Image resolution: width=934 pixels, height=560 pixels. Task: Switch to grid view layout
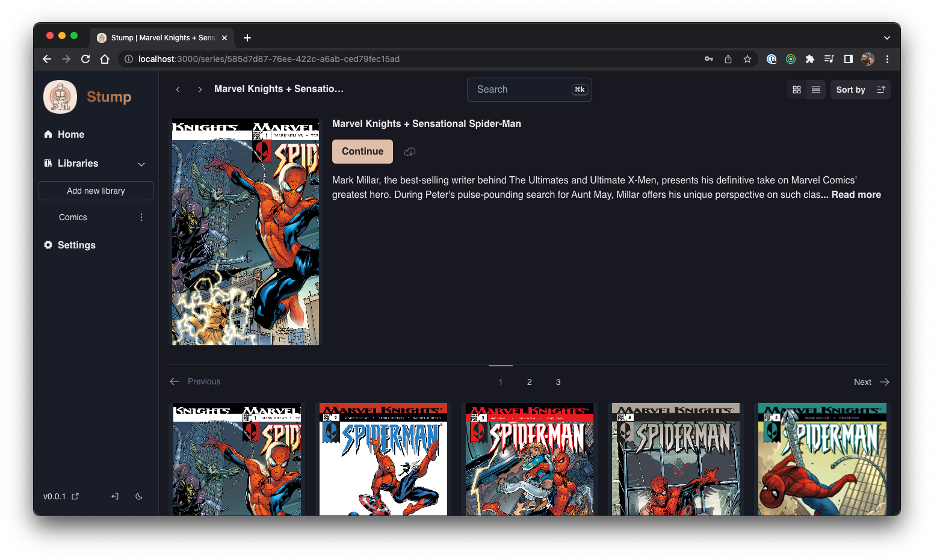pos(797,90)
